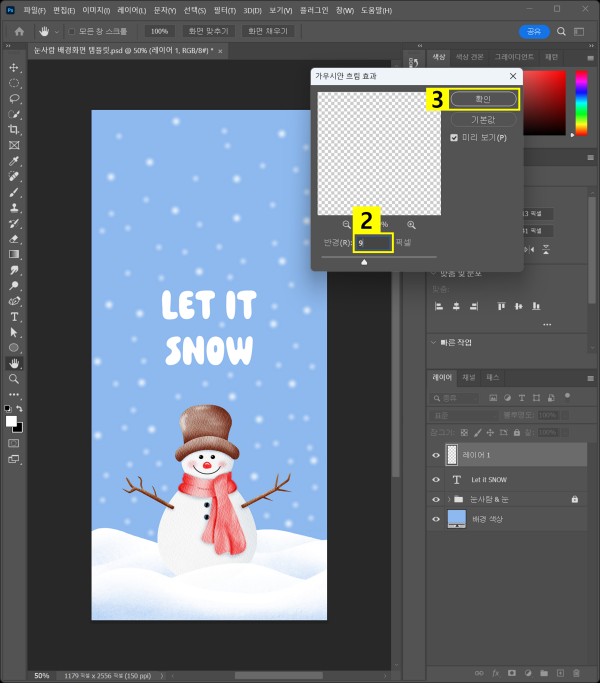This screenshot has width=600, height=683.
Task: Click the 100% zoom button
Action: (x=159, y=31)
